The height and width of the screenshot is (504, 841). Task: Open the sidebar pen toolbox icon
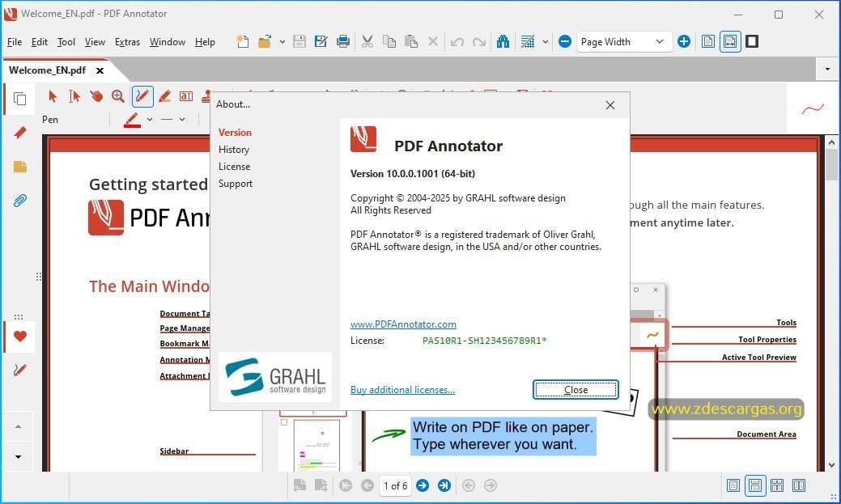[x=20, y=370]
